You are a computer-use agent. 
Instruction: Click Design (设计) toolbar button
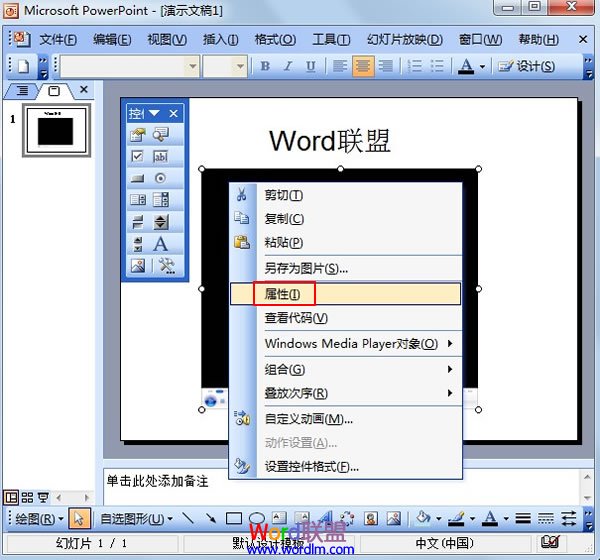coord(527,66)
